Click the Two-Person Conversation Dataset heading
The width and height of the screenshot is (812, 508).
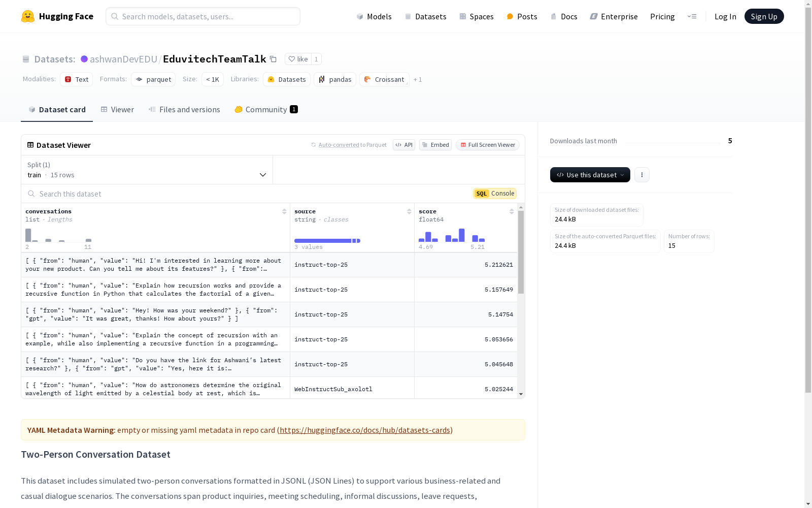click(x=95, y=454)
